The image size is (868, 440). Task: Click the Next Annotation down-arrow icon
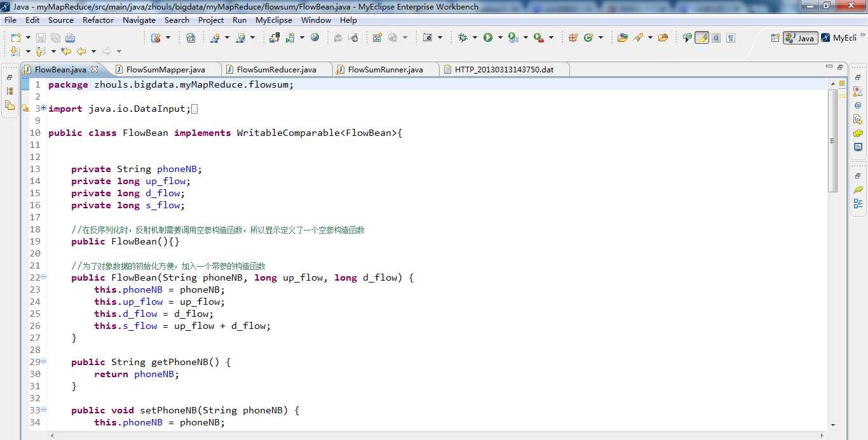(15, 51)
